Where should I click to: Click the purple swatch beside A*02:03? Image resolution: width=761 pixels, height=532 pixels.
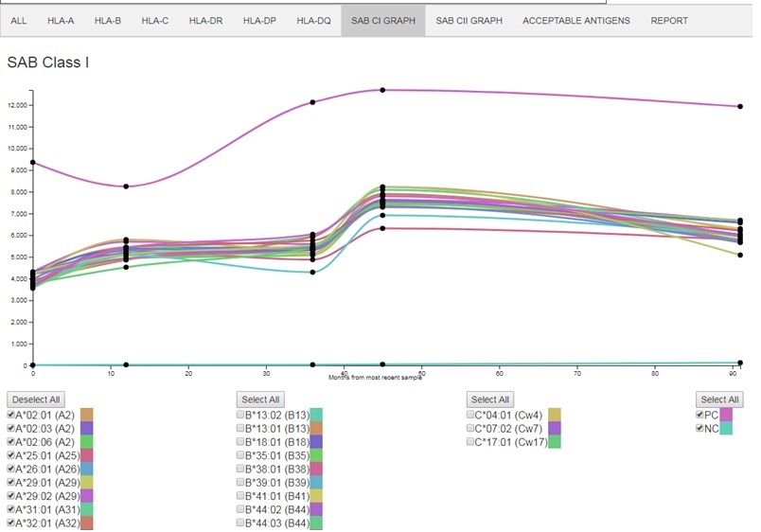pos(86,428)
